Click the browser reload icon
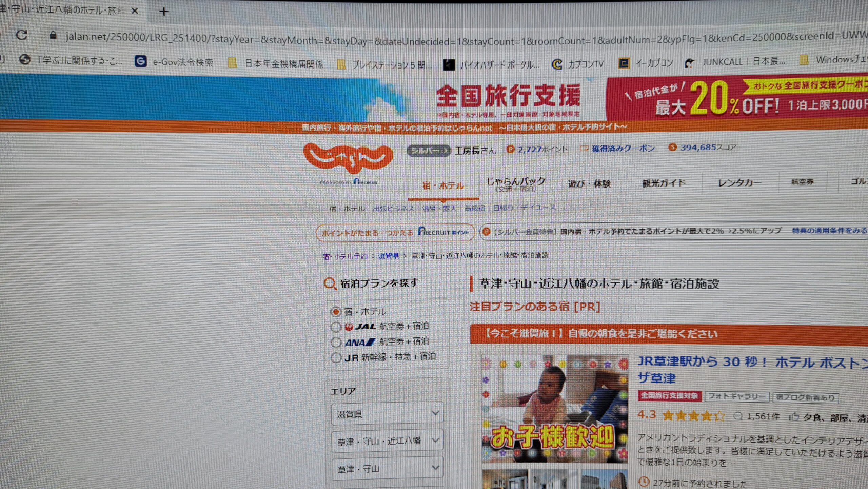The image size is (868, 489). 22,35
